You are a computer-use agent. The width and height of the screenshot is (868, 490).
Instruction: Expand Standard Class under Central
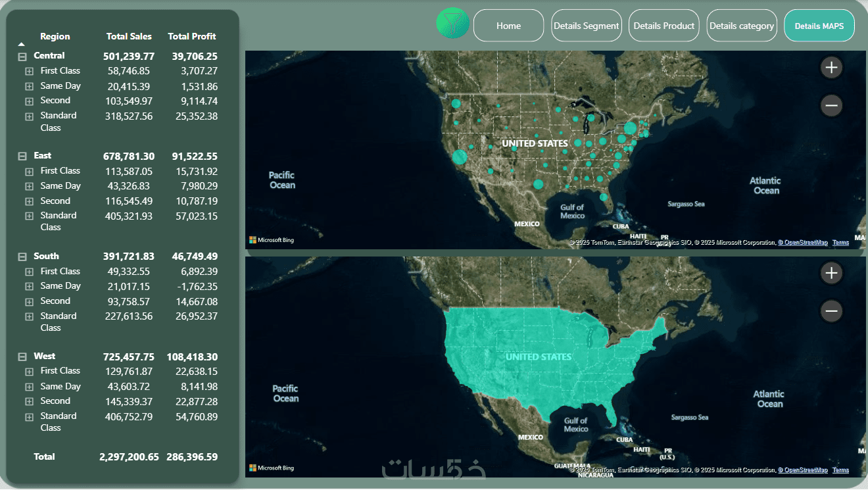29,116
